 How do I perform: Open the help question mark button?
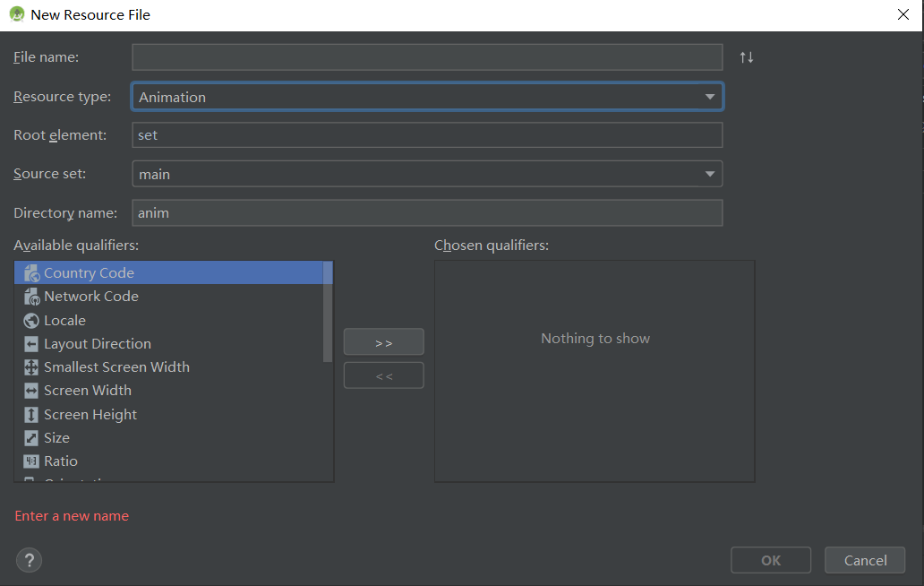30,561
